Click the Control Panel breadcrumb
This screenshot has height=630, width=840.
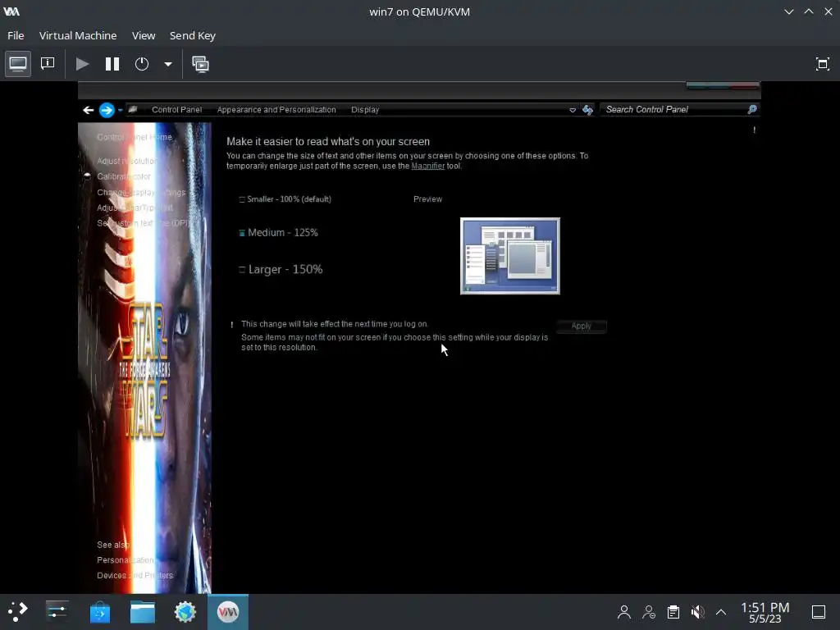coord(177,109)
